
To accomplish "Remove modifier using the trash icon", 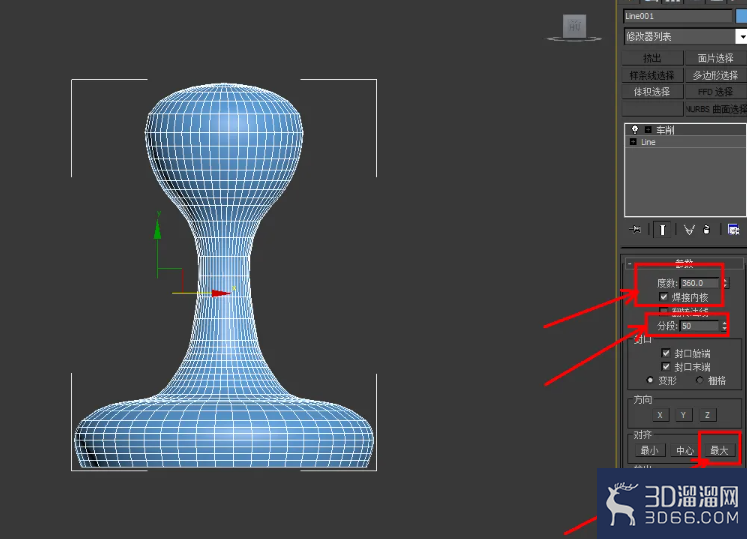I will [707, 230].
